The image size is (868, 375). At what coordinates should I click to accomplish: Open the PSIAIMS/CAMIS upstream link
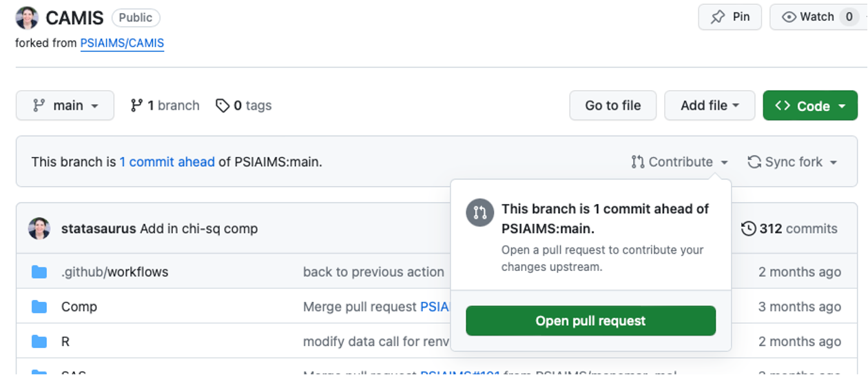(x=122, y=43)
